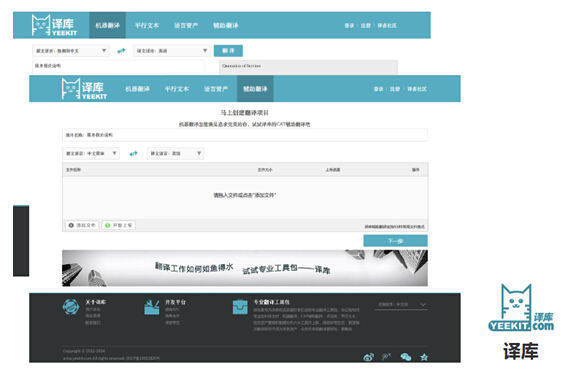The image size is (561, 380).
Task: Click the banner image with skyscrapers
Action: [x=245, y=268]
